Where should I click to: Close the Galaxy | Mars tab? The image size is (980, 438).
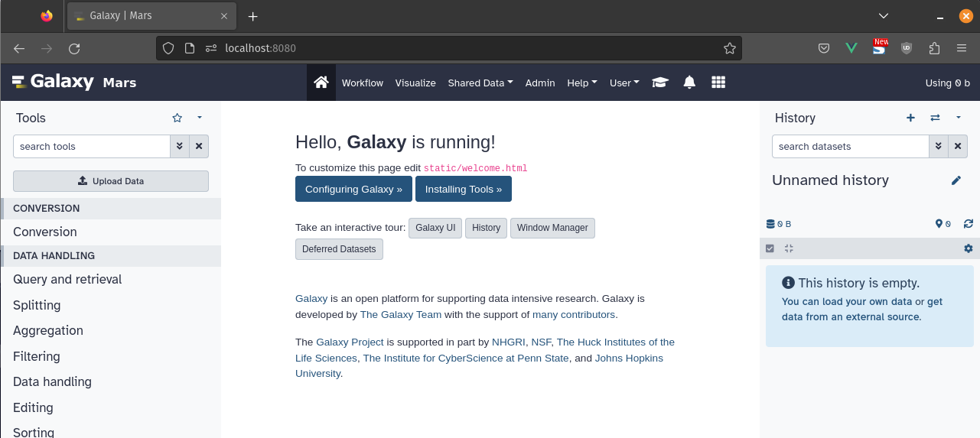pos(224,16)
